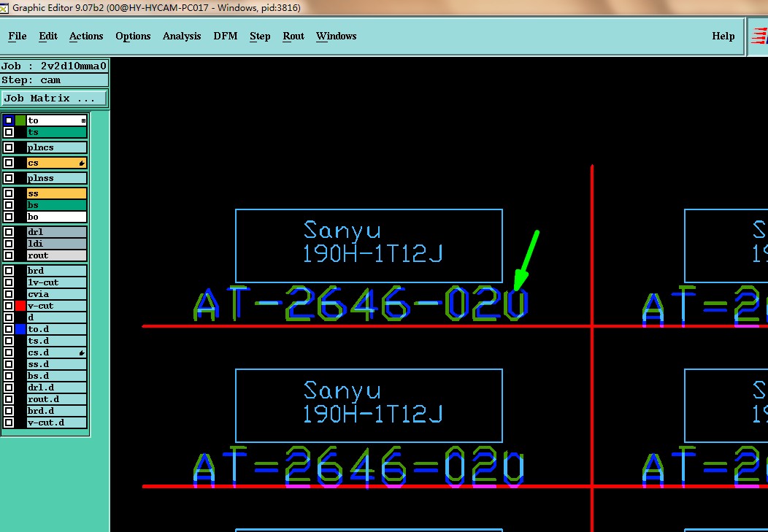Select the cs layer name
This screenshot has height=532, width=768.
57,163
